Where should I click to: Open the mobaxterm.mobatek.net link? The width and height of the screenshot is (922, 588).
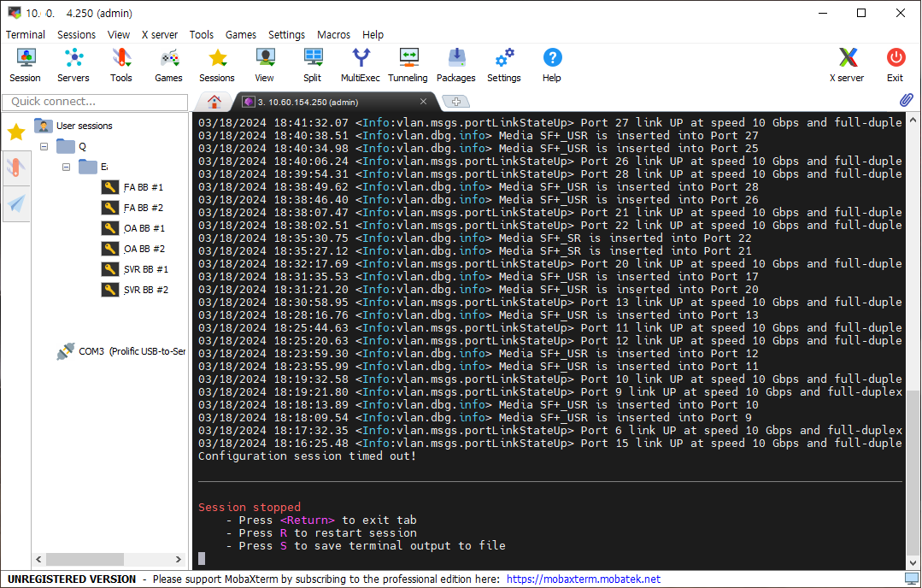tap(584, 579)
